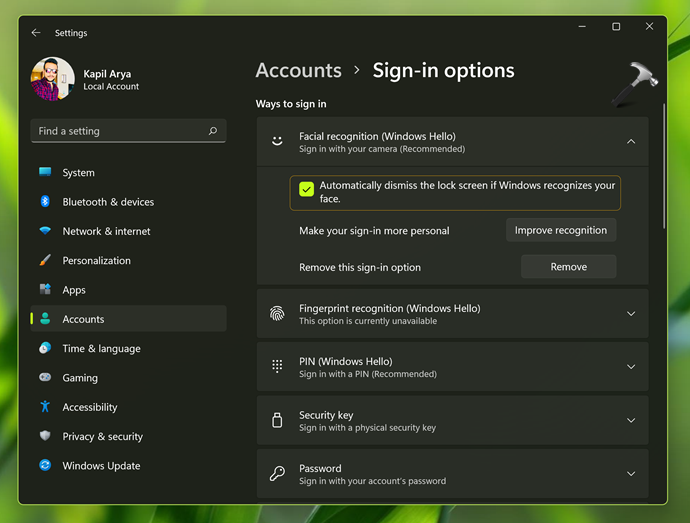The width and height of the screenshot is (690, 523).
Task: Open the System settings category
Action: pyautogui.click(x=78, y=173)
